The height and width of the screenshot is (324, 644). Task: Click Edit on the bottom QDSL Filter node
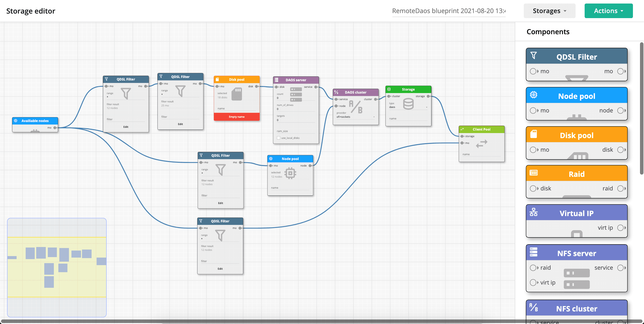coord(220,269)
